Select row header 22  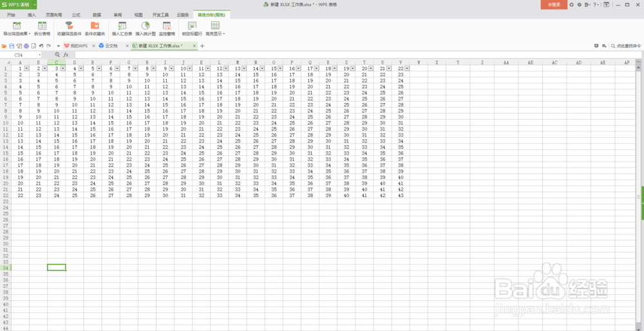click(x=6, y=196)
